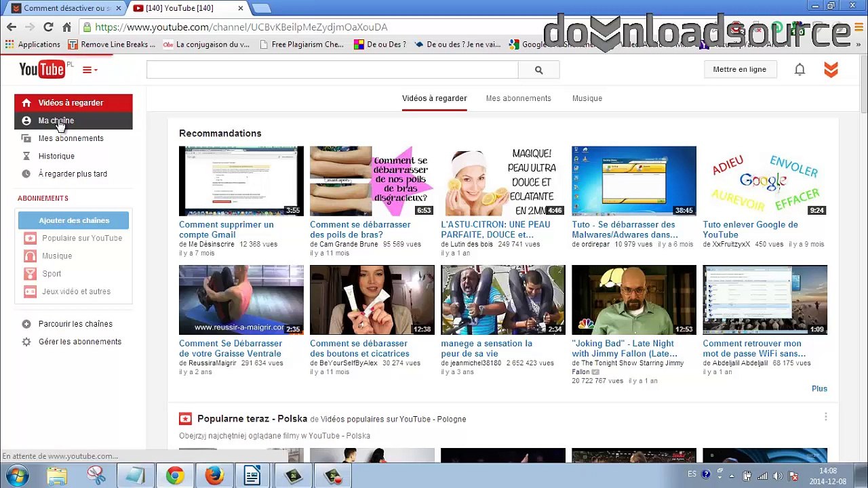The width and height of the screenshot is (868, 488).
Task: Visit the Lutin des bois channel link
Action: tap(471, 244)
